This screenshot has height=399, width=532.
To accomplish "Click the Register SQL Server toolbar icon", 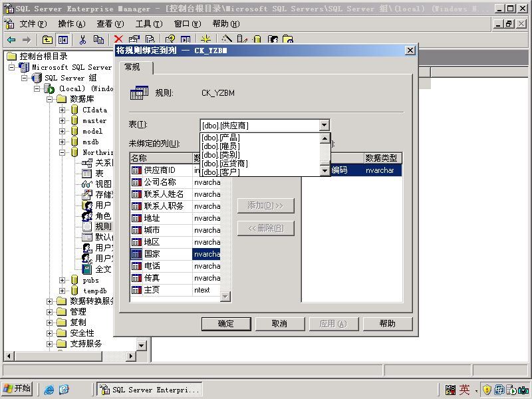I will point(242,39).
